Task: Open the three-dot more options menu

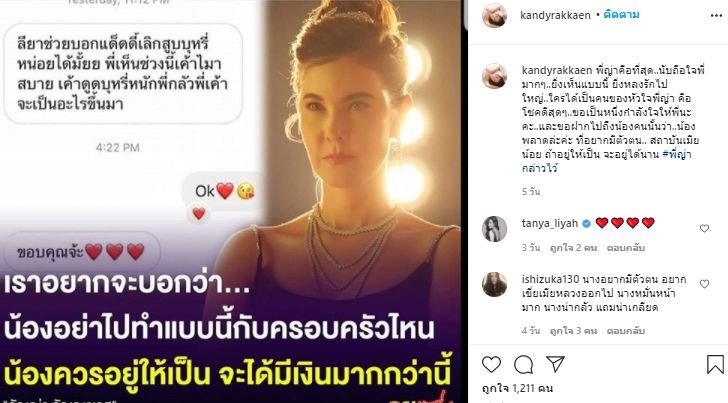Action: pos(716,15)
